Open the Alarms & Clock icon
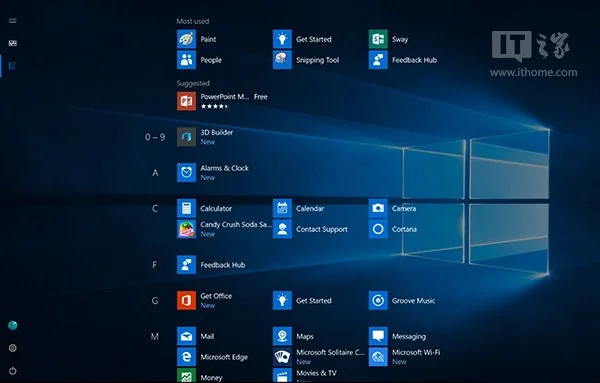 coord(186,173)
